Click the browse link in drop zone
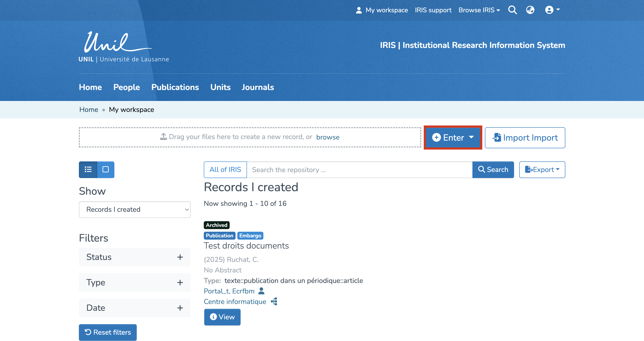Viewport: 644px width, 341px height. [328, 137]
